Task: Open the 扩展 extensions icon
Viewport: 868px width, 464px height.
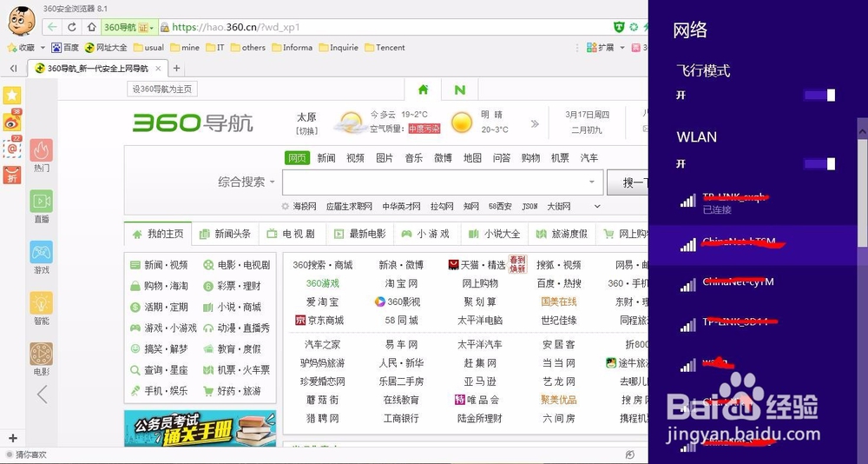Action: click(592, 48)
